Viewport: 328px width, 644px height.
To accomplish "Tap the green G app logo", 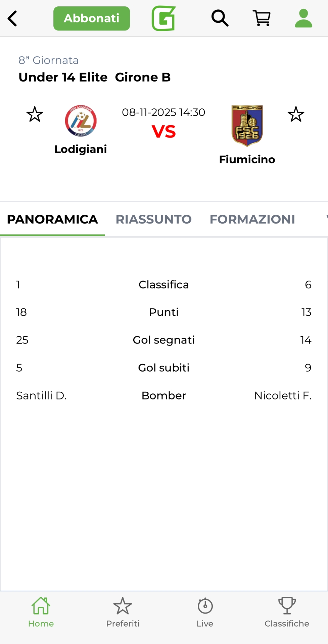I will [x=164, y=18].
